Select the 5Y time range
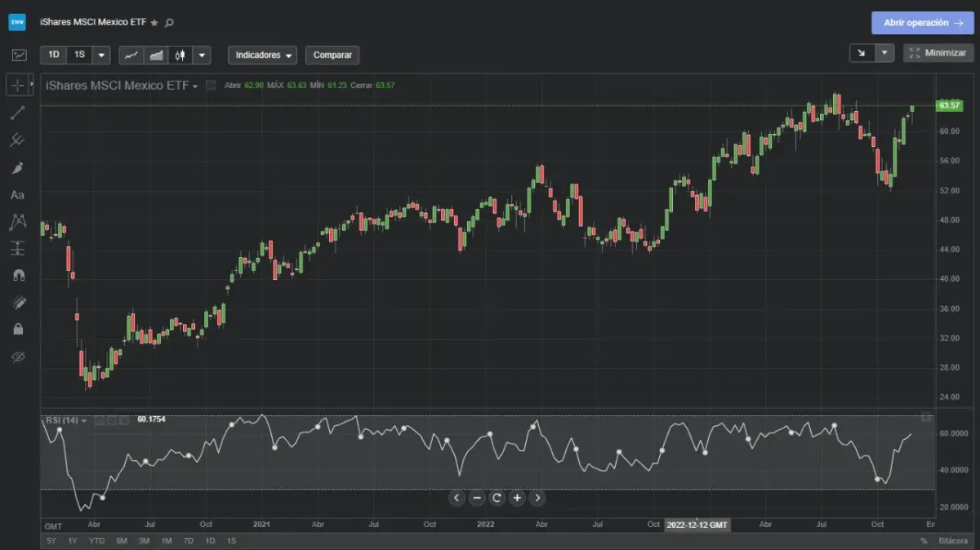Screen dimensions: 980x550 (x=51, y=541)
